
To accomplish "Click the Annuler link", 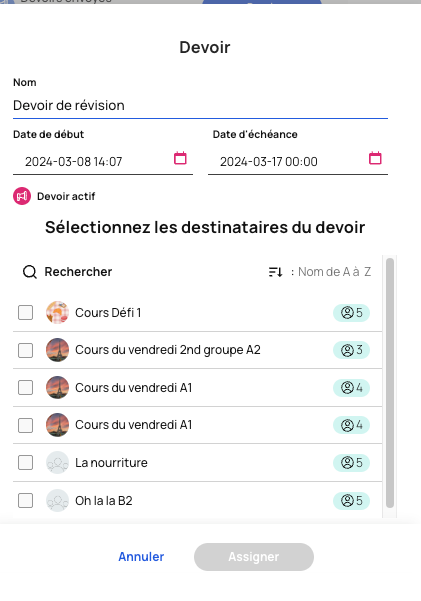I will point(141,557).
